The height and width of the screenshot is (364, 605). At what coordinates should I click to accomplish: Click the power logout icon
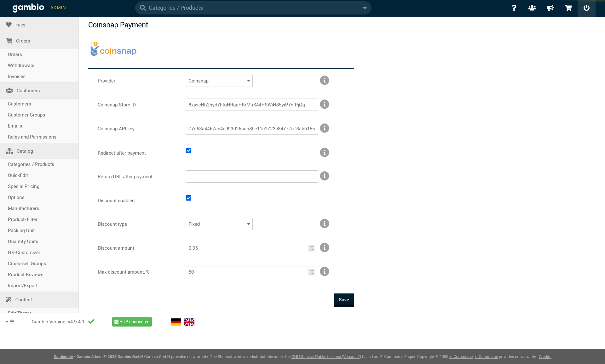point(586,8)
